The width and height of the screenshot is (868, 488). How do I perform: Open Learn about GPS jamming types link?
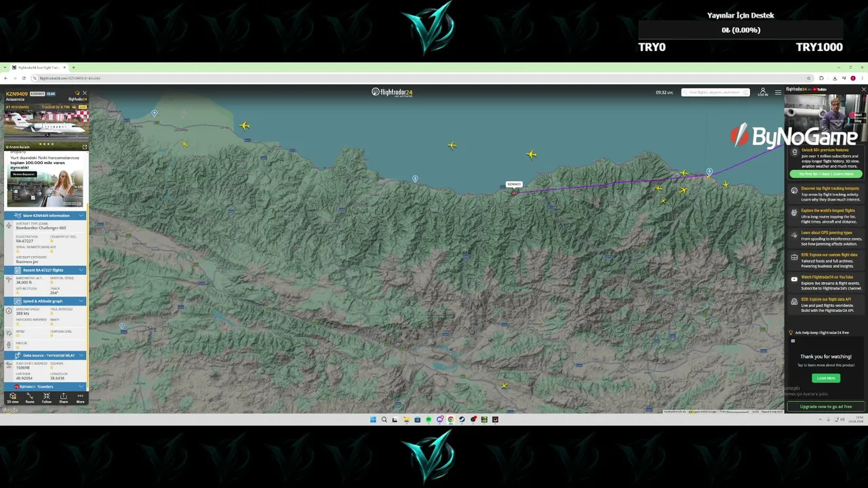point(826,233)
